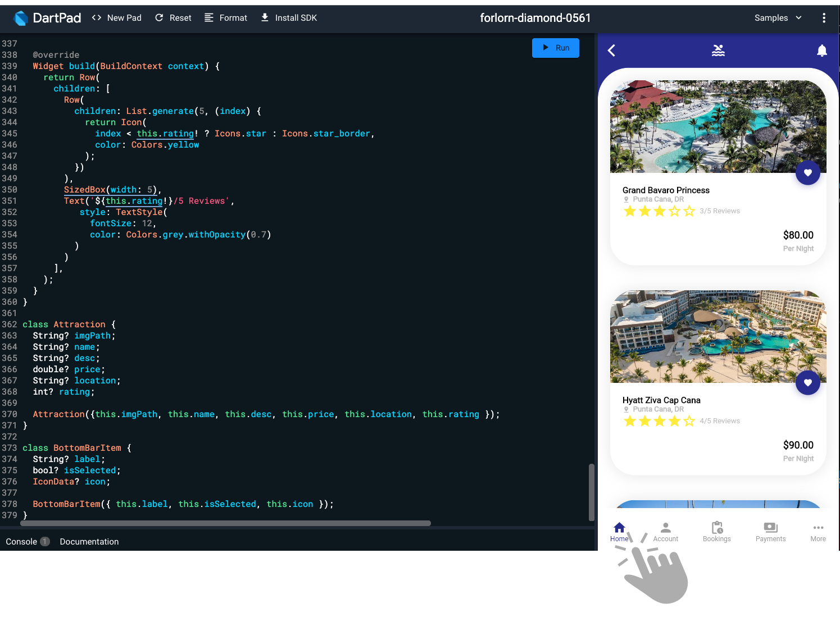This screenshot has height=617, width=840.
Task: Tap the notification bell icon
Action: (x=821, y=51)
